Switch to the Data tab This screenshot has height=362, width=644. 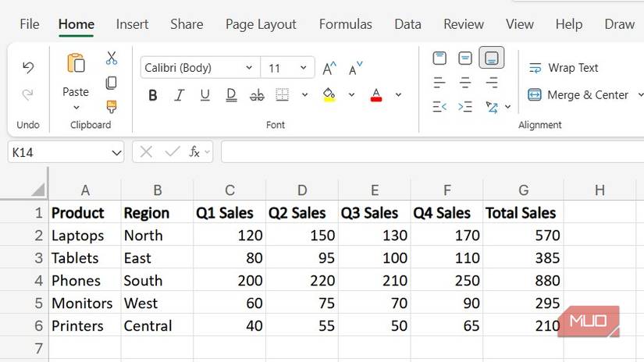click(407, 24)
